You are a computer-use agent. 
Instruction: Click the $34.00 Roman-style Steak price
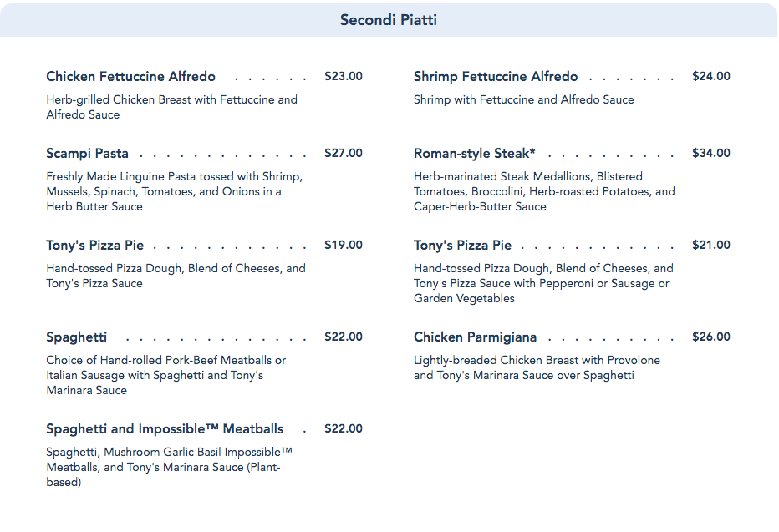point(710,154)
